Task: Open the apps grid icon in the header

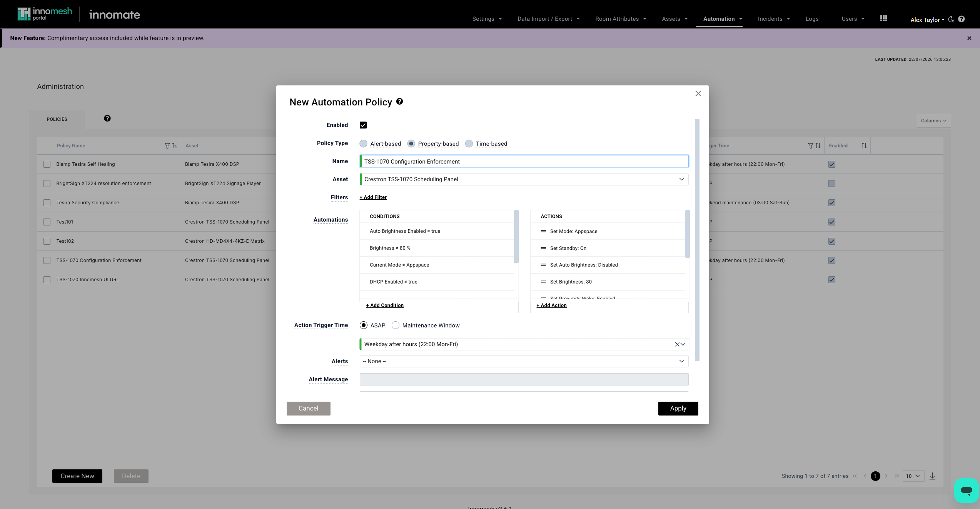Action: pyautogui.click(x=883, y=18)
